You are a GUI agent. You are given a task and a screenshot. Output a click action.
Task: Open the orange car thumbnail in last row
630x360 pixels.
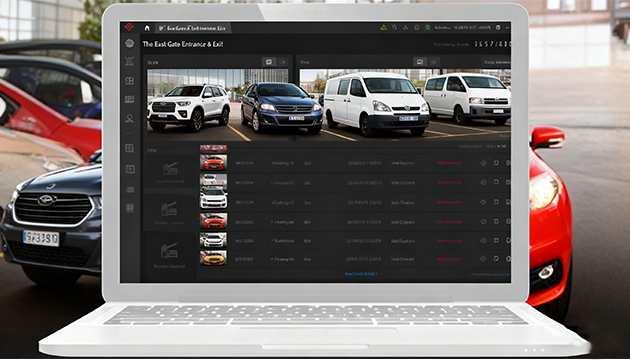click(x=213, y=258)
